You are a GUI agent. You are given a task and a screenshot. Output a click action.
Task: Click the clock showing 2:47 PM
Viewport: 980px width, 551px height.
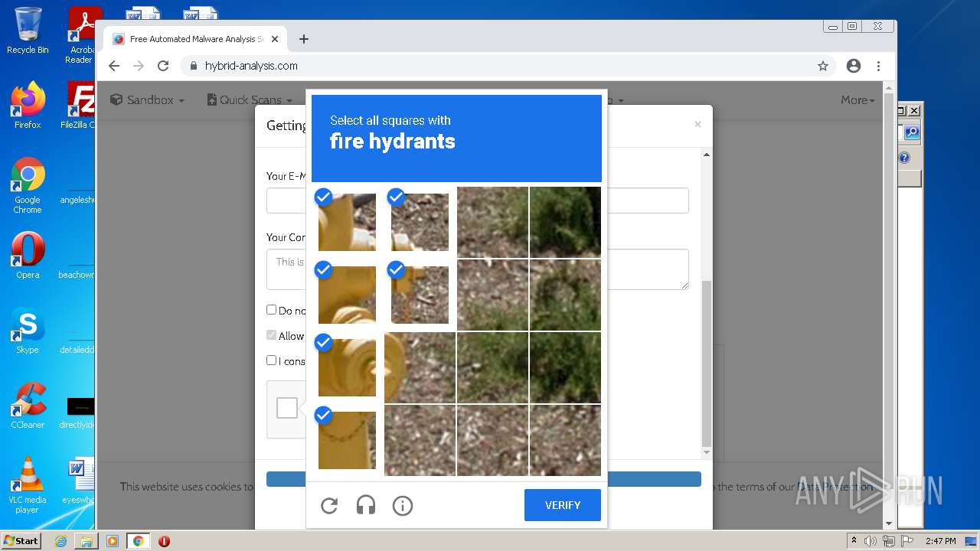tap(941, 541)
